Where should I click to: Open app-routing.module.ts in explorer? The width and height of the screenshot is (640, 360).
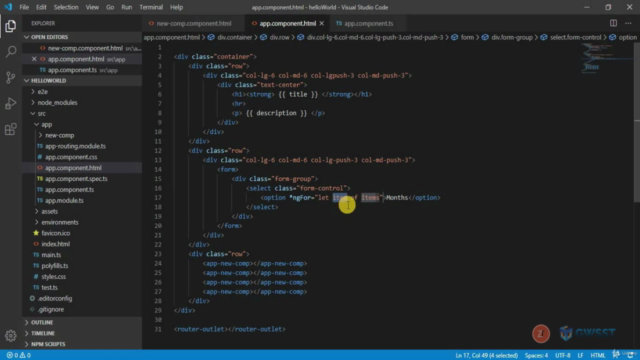click(x=75, y=146)
